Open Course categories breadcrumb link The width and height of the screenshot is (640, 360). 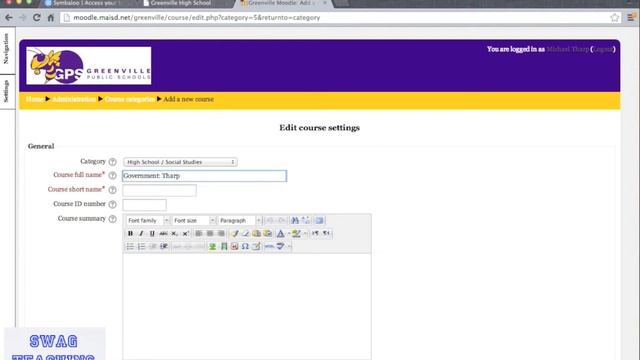[130, 99]
